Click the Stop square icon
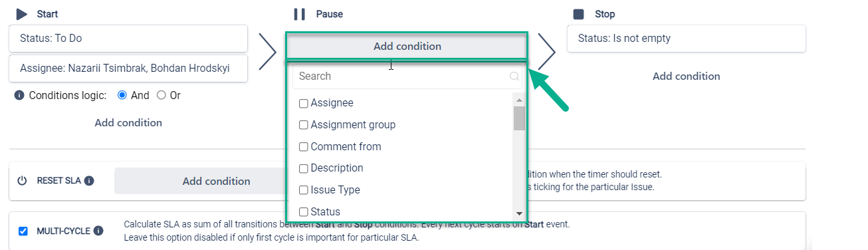The image size is (868, 250). pos(578,14)
